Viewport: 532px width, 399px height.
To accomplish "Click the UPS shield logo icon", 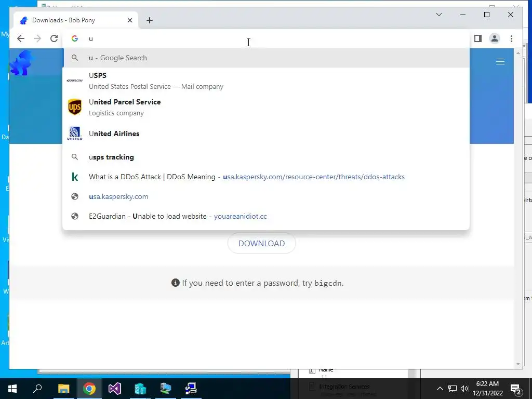I will tap(75, 107).
